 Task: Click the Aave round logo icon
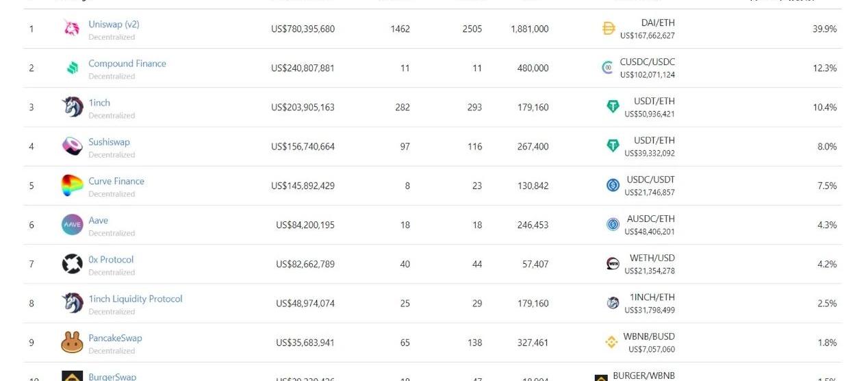[72, 224]
